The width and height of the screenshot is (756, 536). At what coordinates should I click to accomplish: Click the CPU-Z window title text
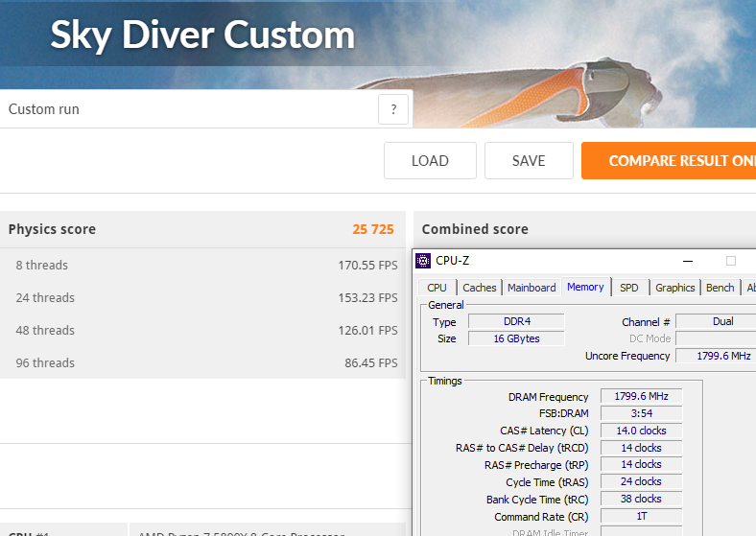tap(452, 261)
